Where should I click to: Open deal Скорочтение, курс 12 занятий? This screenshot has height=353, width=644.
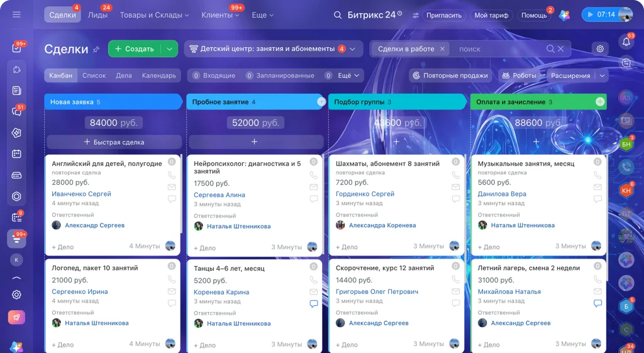[385, 268]
